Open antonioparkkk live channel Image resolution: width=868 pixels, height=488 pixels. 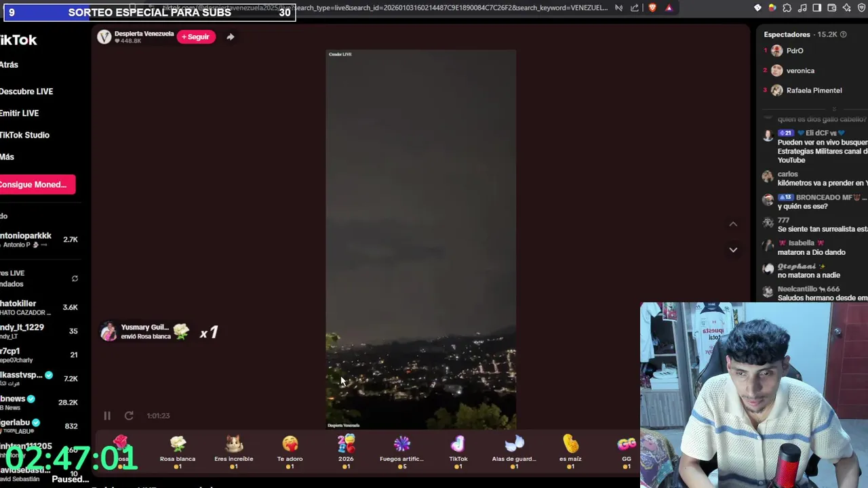(x=39, y=240)
